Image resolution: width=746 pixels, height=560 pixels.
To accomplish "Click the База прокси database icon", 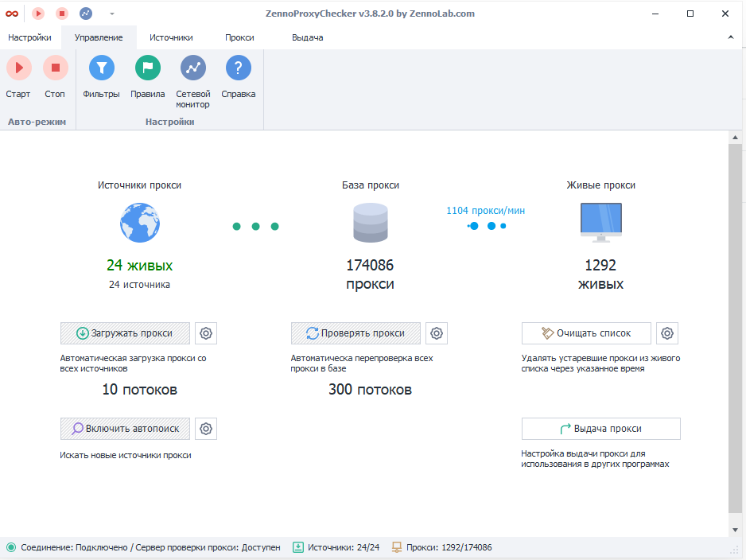I will point(371,223).
